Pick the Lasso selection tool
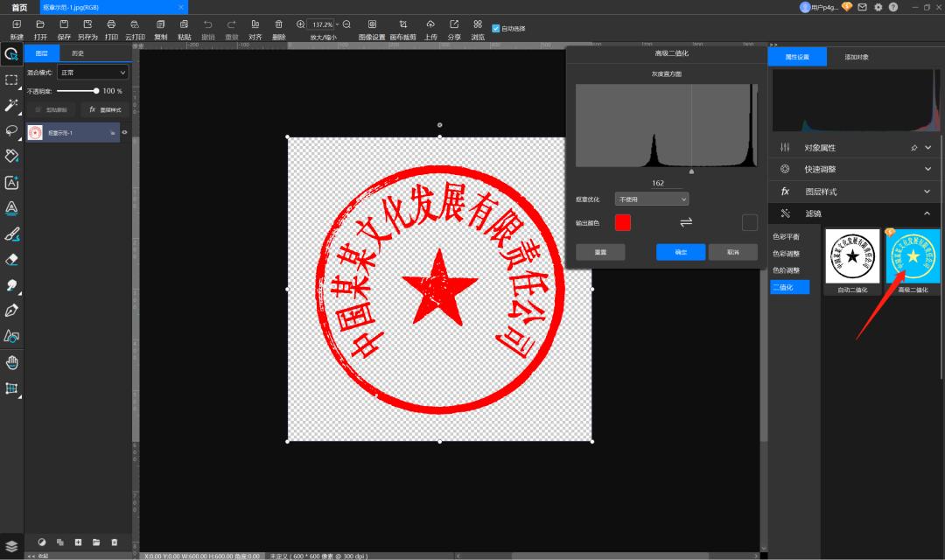 click(x=11, y=131)
